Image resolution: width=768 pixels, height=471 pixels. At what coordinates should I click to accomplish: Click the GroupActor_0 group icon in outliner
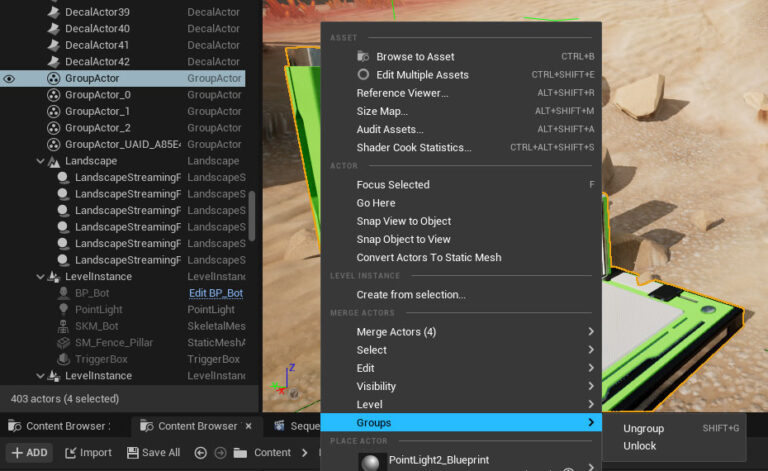pos(54,95)
